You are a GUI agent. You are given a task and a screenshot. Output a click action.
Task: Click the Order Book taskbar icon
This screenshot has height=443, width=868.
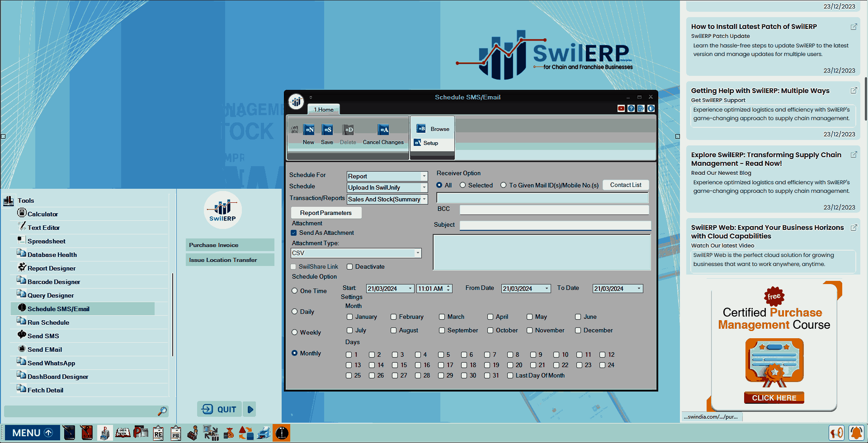[123, 433]
